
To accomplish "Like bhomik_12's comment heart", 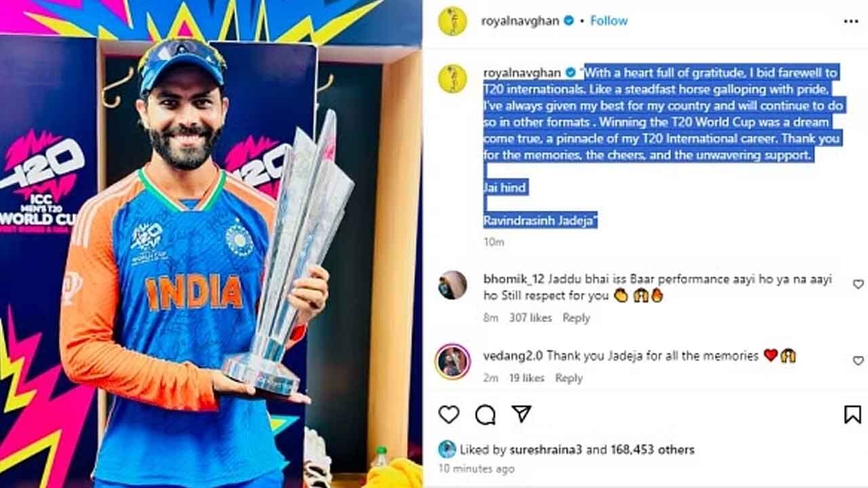I will pos(858,284).
